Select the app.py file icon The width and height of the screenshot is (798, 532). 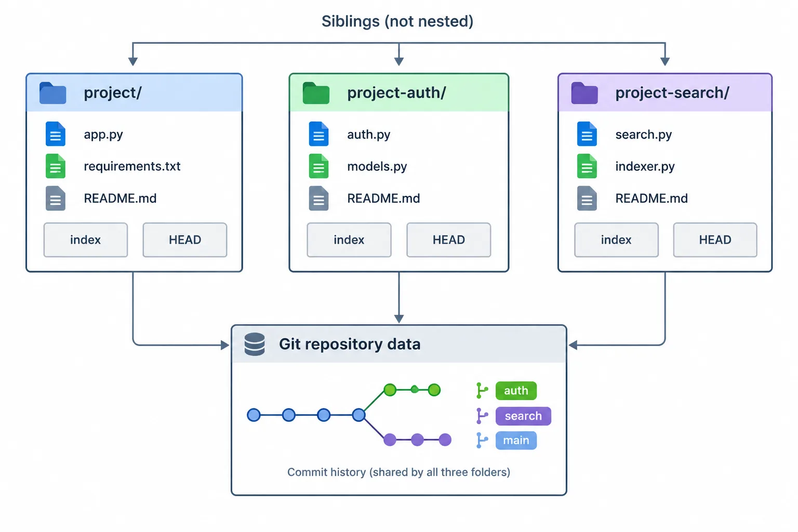(x=56, y=134)
